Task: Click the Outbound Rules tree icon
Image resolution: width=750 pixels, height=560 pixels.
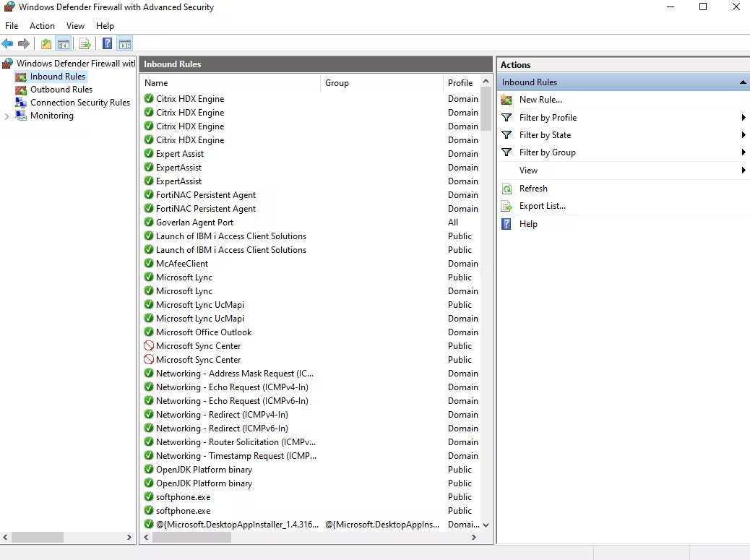Action: coord(20,90)
